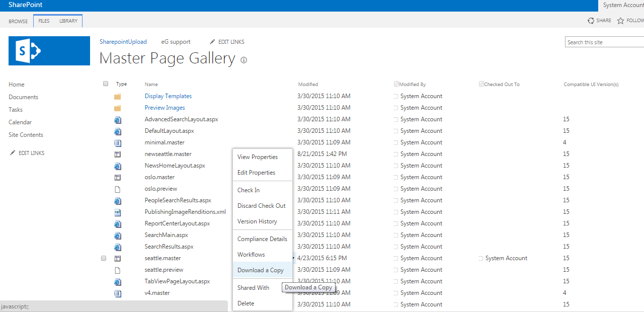Viewport: 644px width, 312px height.
Task: Open the LIBRARY ribbon tab
Action: click(68, 21)
